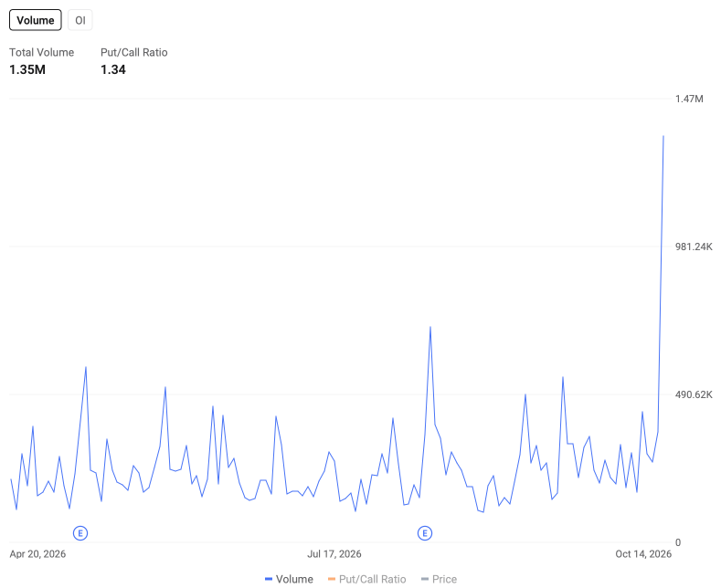Click the Jul 17, 2026 date label
Image resolution: width=721 pixels, height=588 pixels.
(x=334, y=554)
